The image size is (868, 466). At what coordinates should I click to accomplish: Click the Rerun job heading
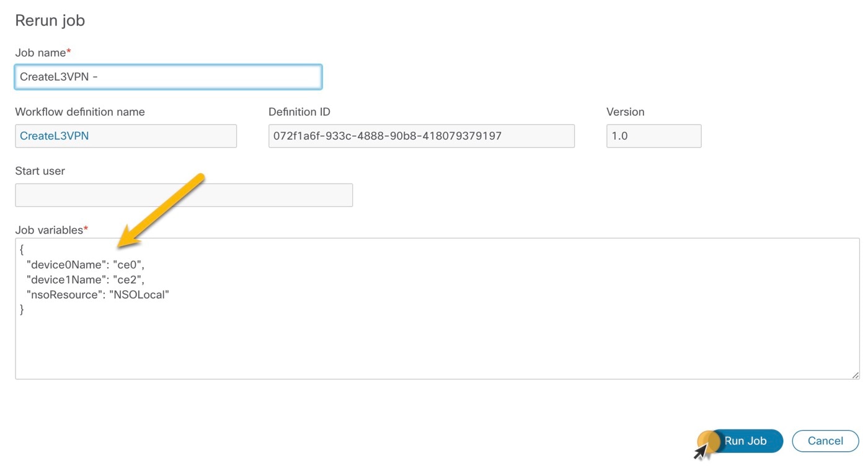coord(50,20)
